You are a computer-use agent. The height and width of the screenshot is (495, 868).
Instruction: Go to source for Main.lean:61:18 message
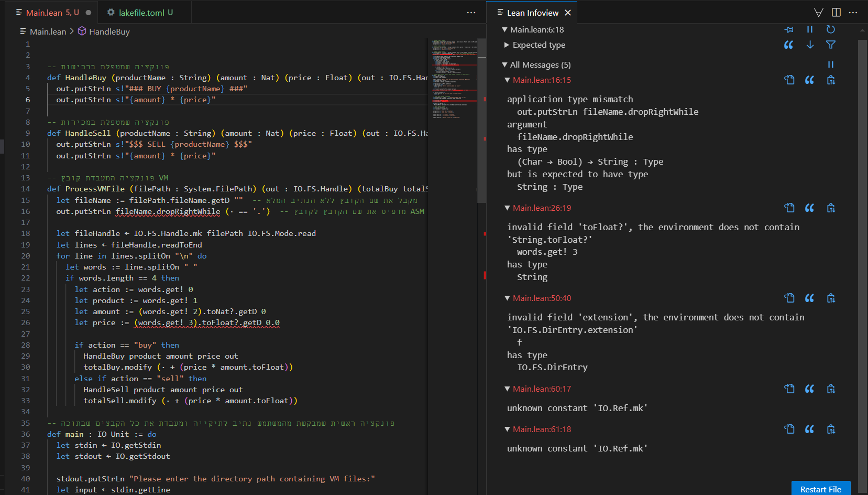pos(789,429)
